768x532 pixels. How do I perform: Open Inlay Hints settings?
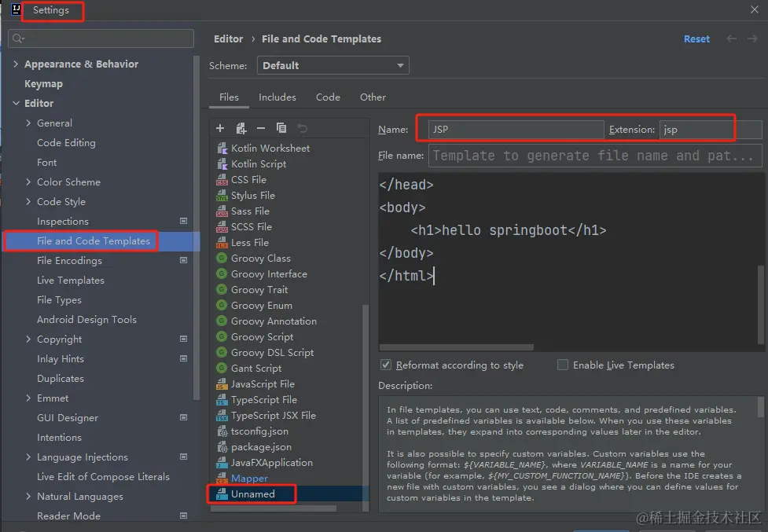tap(61, 359)
